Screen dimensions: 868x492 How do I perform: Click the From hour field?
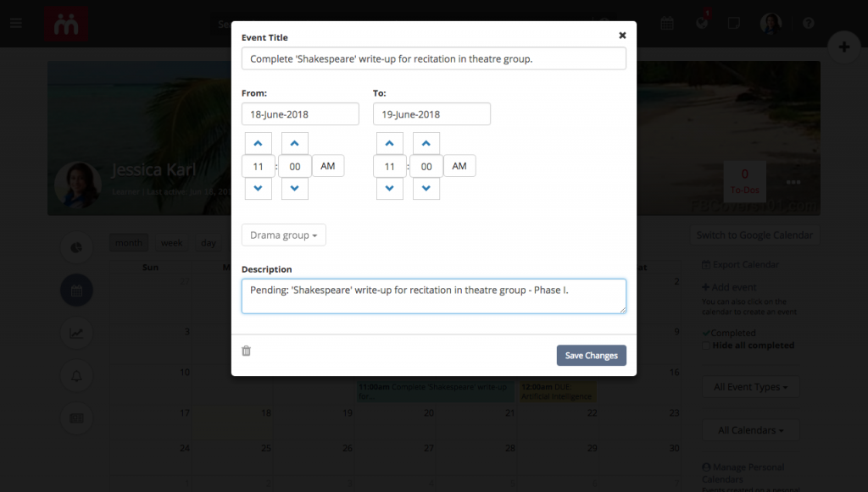coord(258,166)
